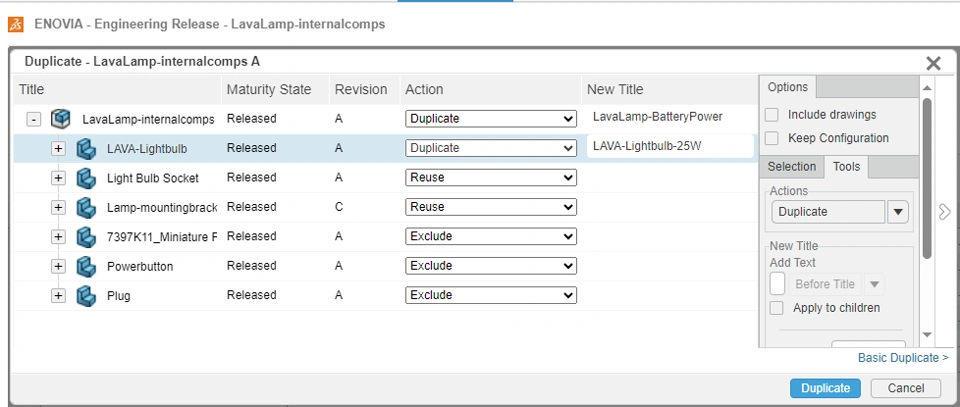This screenshot has height=407, width=960.
Task: Open Action dropdown for Light Bulb Socket
Action: tap(491, 178)
